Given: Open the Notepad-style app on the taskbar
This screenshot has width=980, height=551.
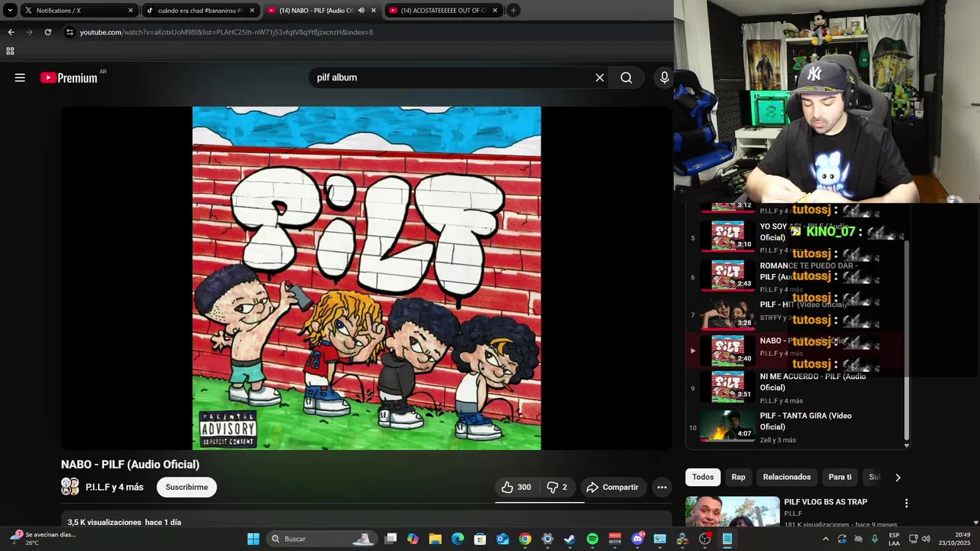Looking at the screenshot, I should 727,539.
